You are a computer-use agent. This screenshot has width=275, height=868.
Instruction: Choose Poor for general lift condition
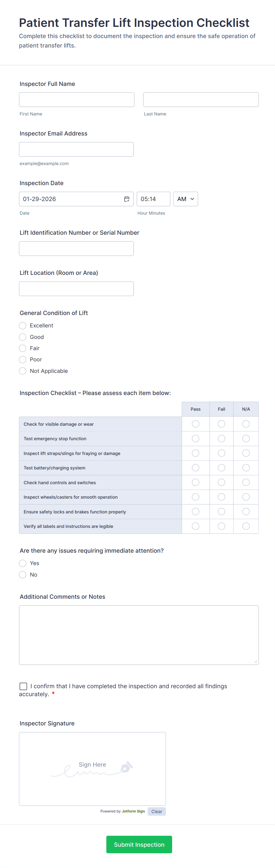[22, 360]
